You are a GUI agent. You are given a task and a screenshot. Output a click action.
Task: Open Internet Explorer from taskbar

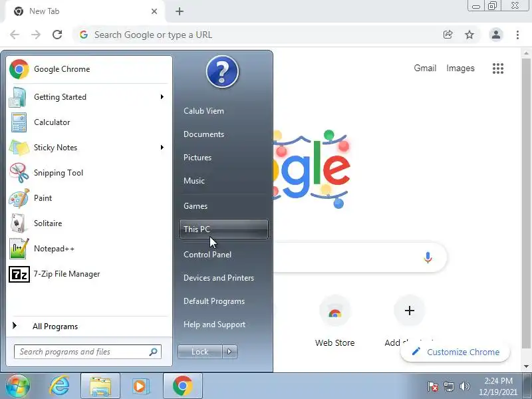[x=59, y=386]
